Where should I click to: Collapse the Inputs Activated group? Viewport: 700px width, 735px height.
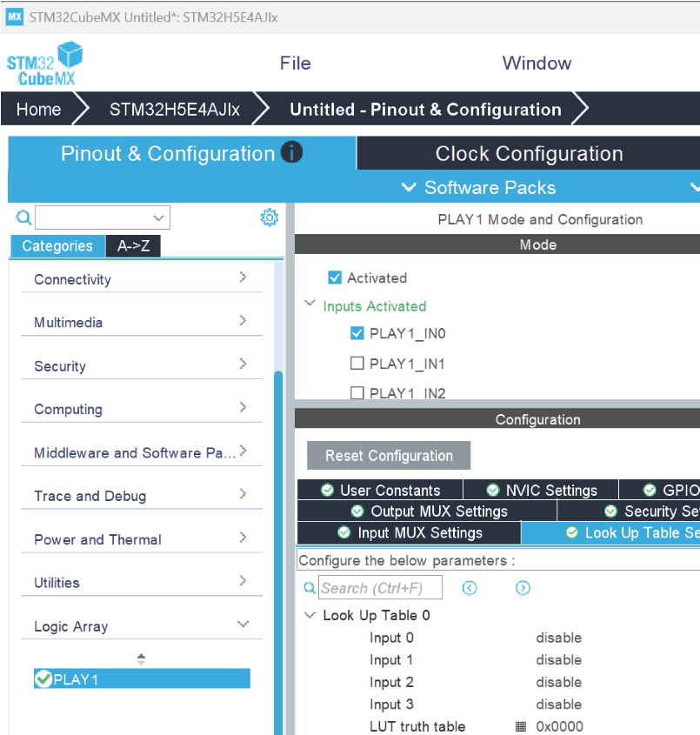(310, 303)
